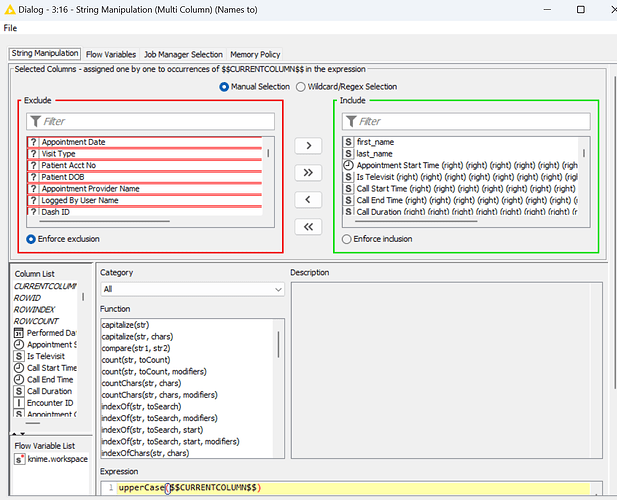Select the Manual Selection radio button
Screen dimensions: 617x500
coord(225,87)
